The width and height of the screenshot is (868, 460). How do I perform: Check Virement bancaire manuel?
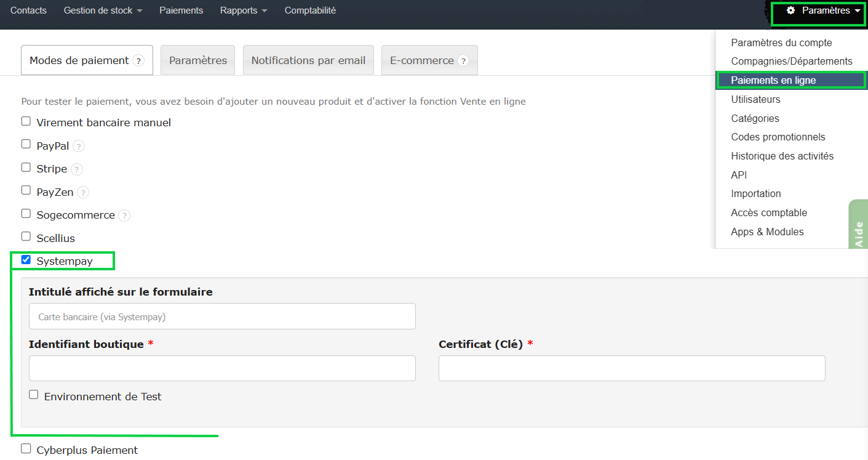[26, 121]
